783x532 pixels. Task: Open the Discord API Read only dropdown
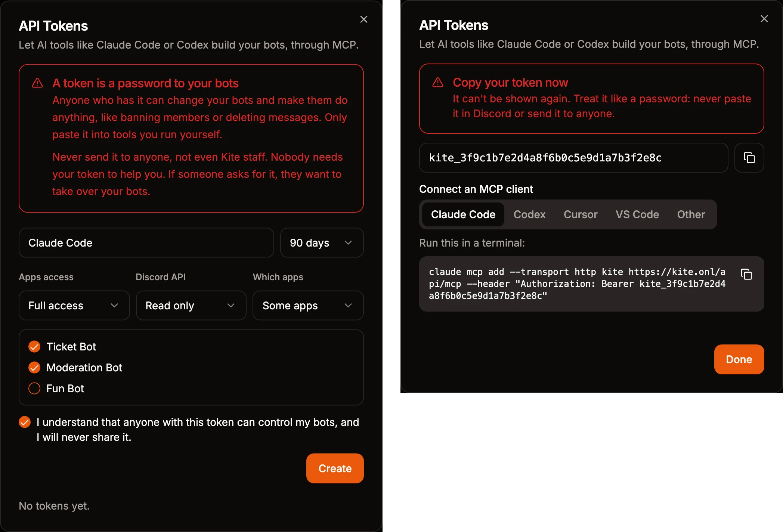coord(191,306)
